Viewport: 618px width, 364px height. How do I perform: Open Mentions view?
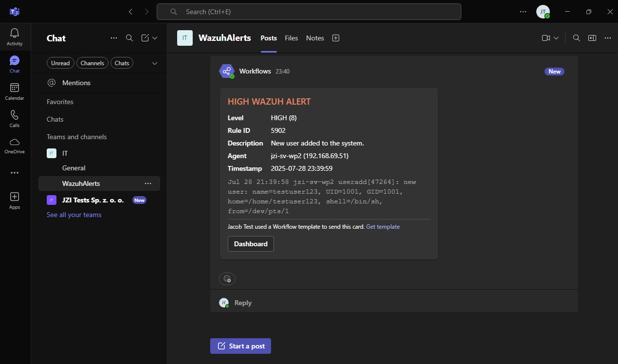pos(99,83)
